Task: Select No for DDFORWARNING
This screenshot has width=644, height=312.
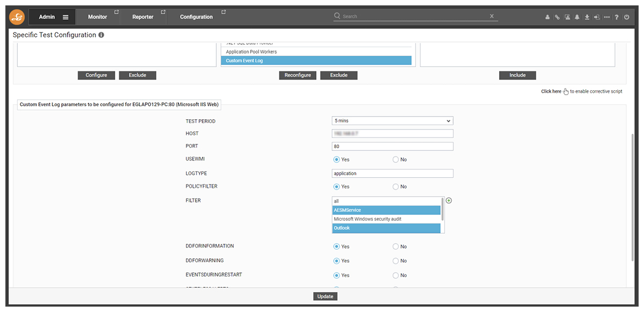Action: pyautogui.click(x=396, y=261)
